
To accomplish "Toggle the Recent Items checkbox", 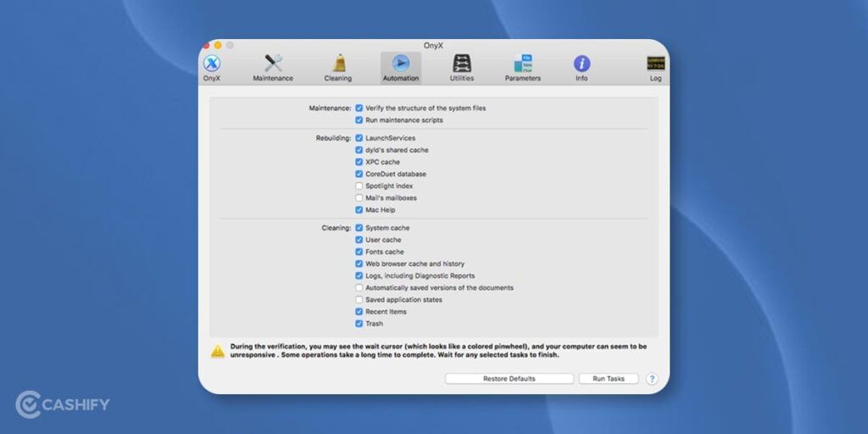I will [x=359, y=312].
